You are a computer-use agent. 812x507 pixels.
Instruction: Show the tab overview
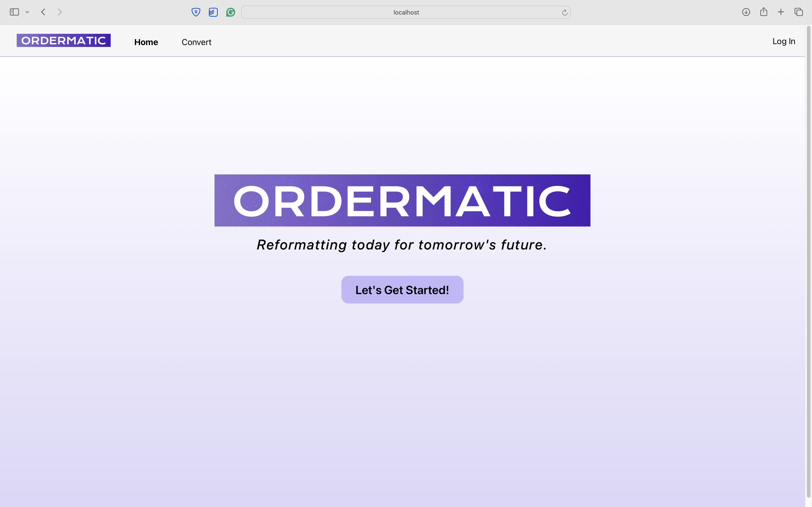(x=799, y=12)
